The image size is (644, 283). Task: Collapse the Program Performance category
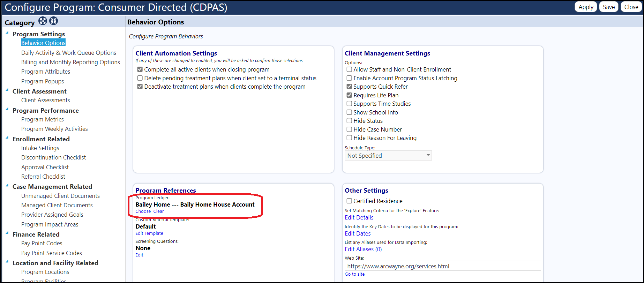click(x=7, y=109)
